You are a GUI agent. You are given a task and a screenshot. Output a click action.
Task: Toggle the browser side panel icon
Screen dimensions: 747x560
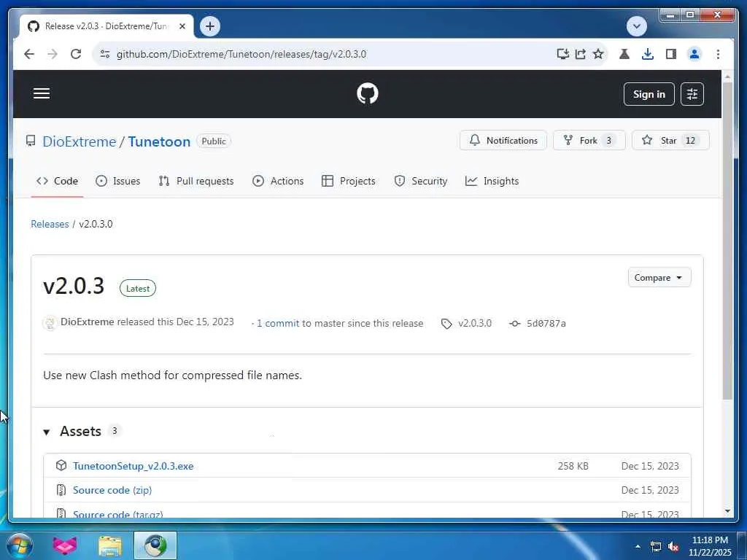coord(671,54)
